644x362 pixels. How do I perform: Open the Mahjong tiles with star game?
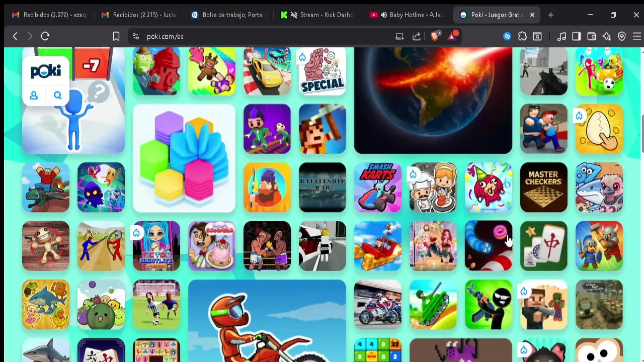click(544, 246)
